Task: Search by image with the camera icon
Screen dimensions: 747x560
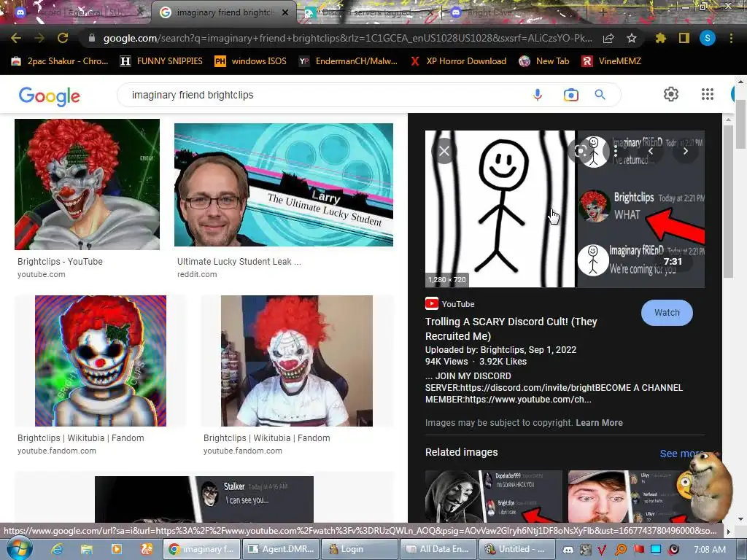Action: [x=570, y=95]
